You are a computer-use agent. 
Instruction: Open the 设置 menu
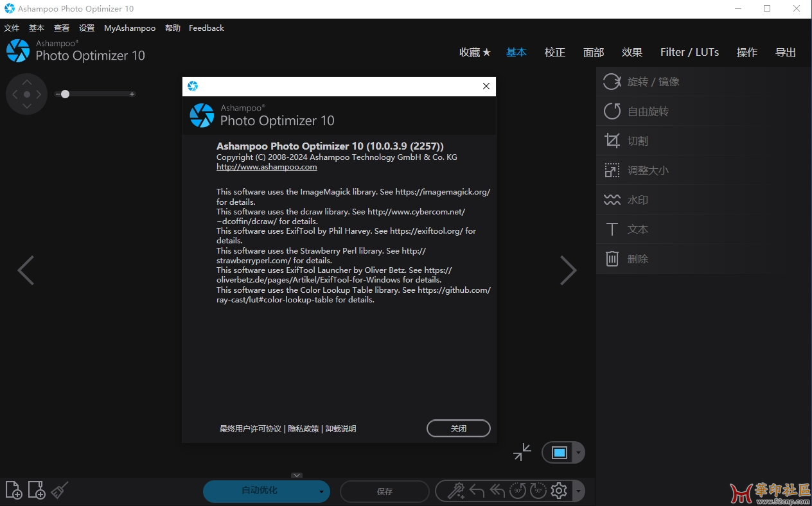pyautogui.click(x=87, y=28)
